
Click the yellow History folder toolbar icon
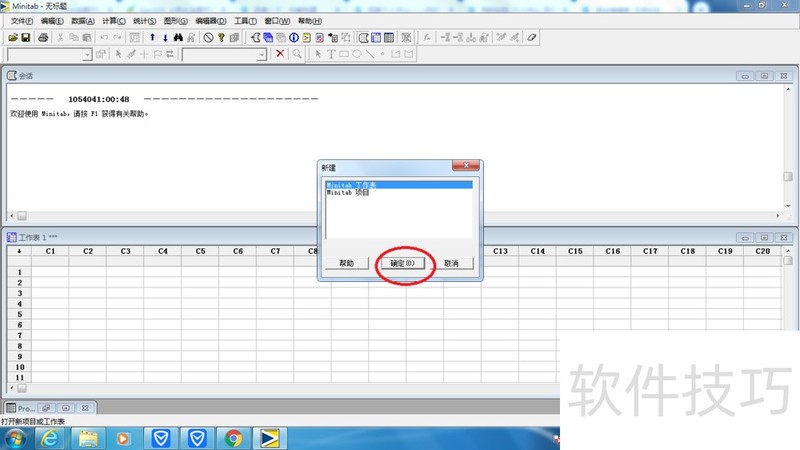pos(307,37)
